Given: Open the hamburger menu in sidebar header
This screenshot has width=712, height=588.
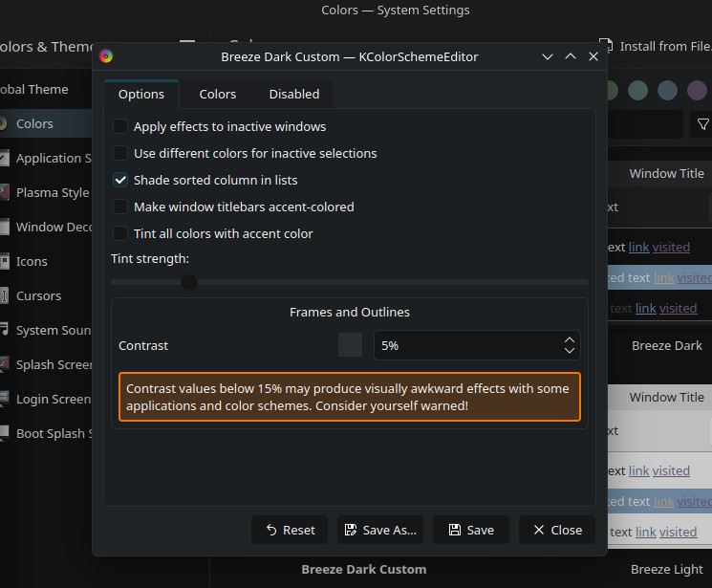Looking at the screenshot, I should (187, 45).
